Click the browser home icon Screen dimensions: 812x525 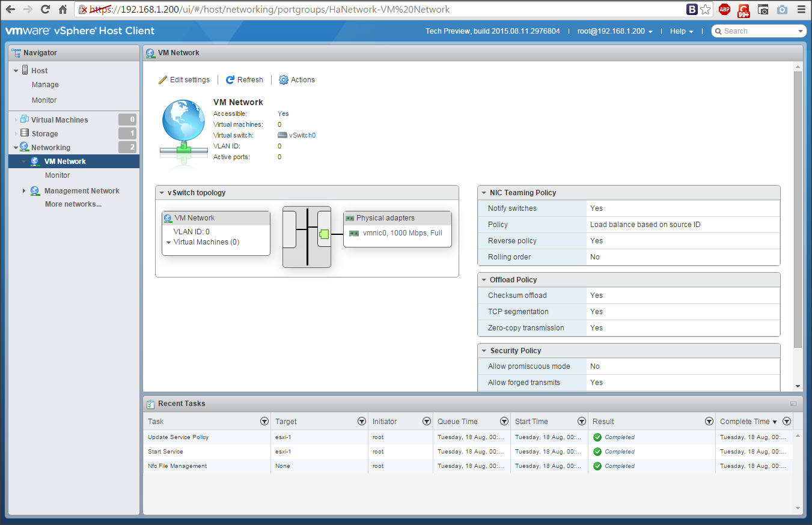[x=63, y=10]
